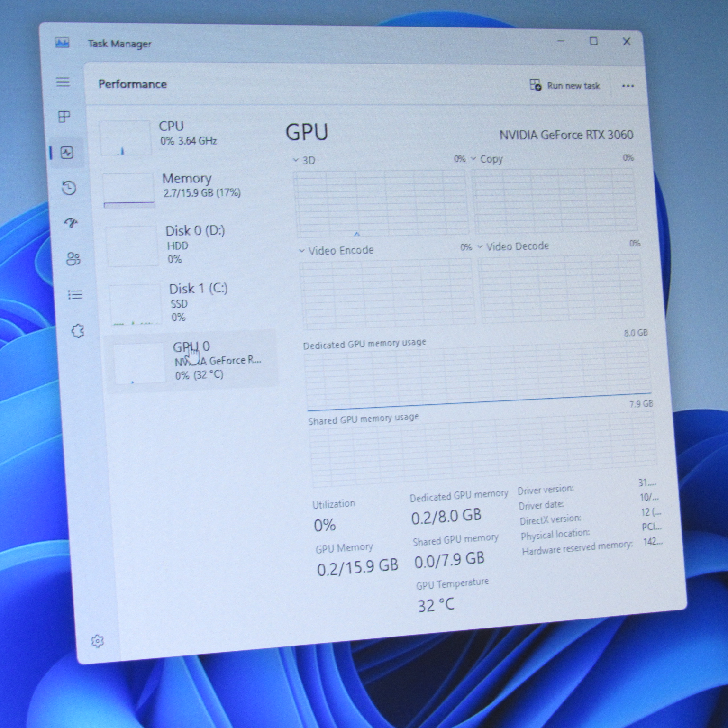Open the hamburger navigation menu
The image size is (728, 728).
click(63, 82)
